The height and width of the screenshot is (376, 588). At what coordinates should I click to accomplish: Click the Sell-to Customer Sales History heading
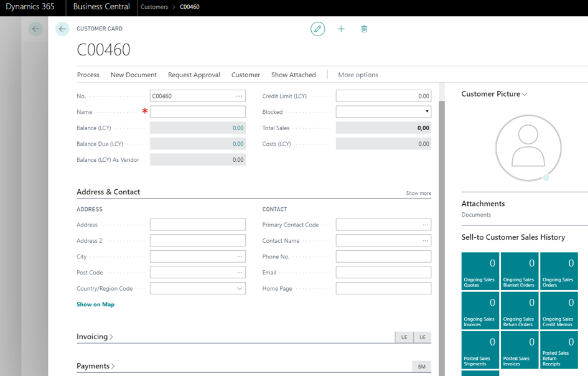(513, 237)
